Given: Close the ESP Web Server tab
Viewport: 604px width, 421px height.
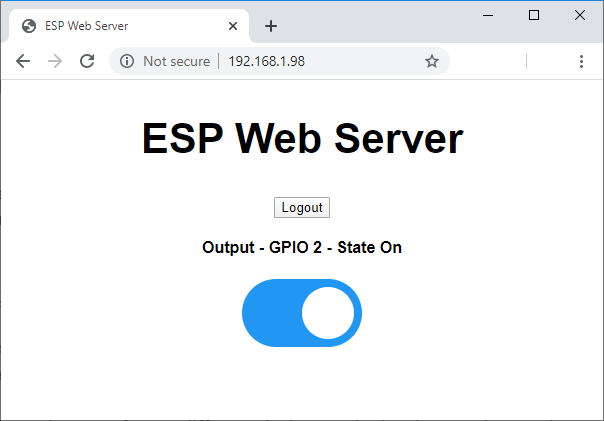Looking at the screenshot, I should [233, 26].
